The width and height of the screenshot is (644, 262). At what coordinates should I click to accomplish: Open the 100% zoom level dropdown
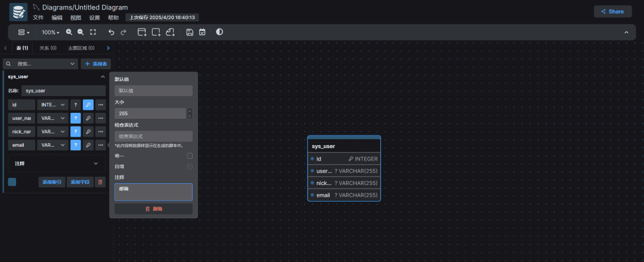click(50, 32)
